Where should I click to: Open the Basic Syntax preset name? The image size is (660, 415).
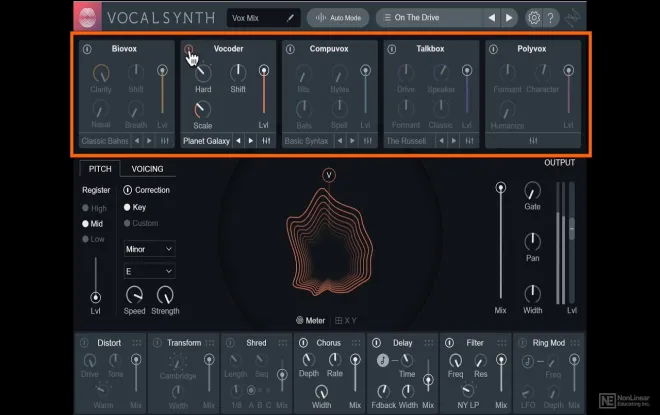pos(306,141)
